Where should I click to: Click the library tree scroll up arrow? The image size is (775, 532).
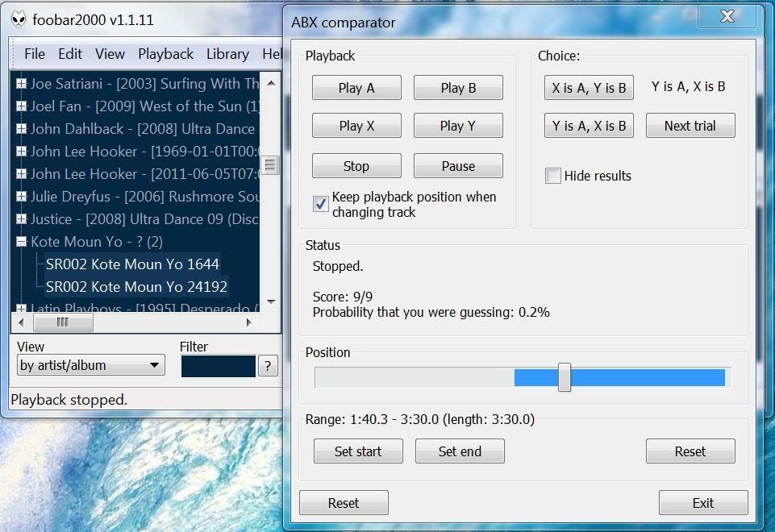[271, 84]
